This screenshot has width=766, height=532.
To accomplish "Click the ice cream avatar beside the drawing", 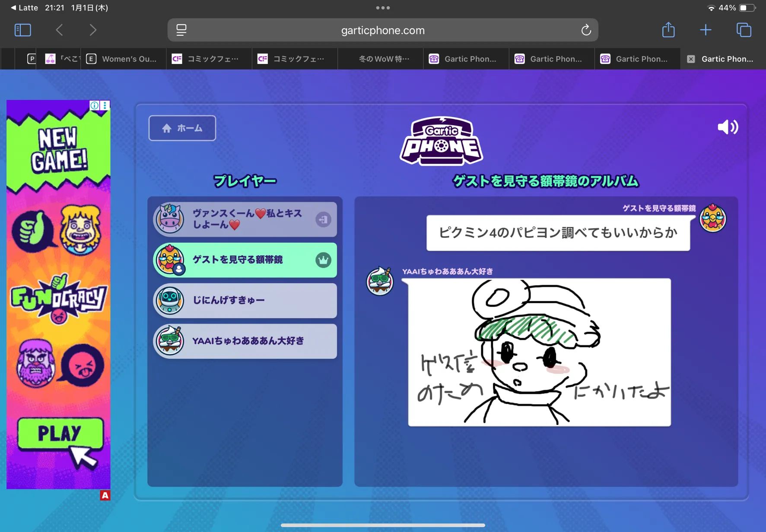I will (380, 281).
